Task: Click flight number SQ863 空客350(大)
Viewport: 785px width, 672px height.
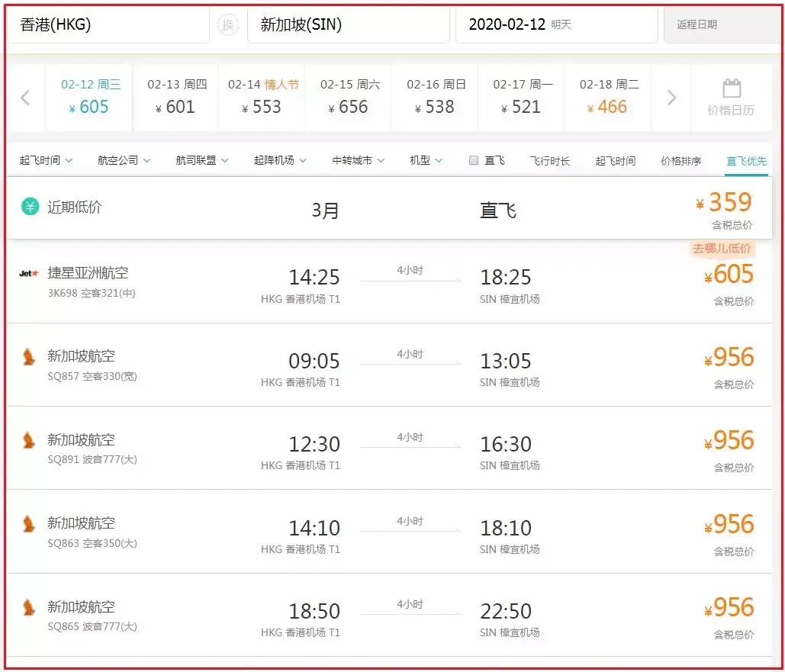Action: (92, 543)
